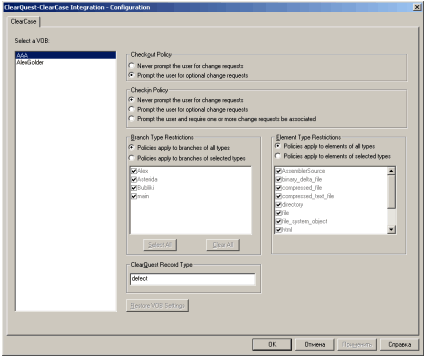This screenshot has width=428, height=360.
Task: Choose Checkout 'Never prompt the user' option
Action: (132, 66)
